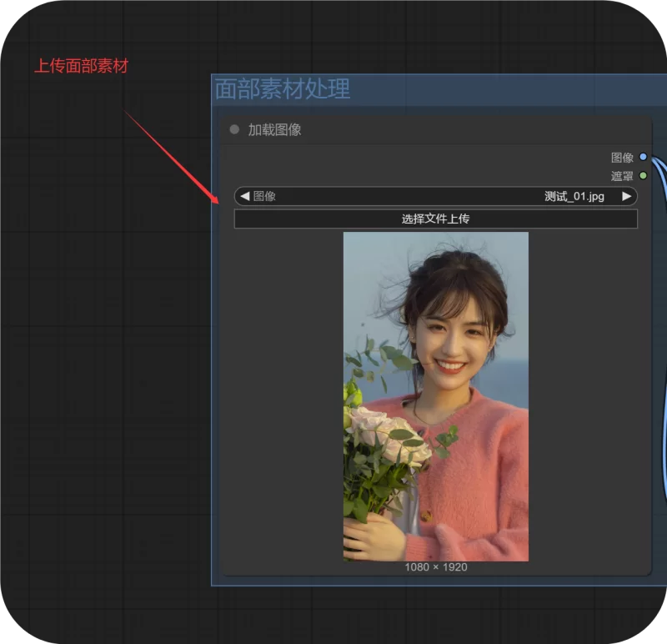Screen dimensions: 667x644
Task: Click the 图像 label inside the selector widget
Action: (264, 197)
